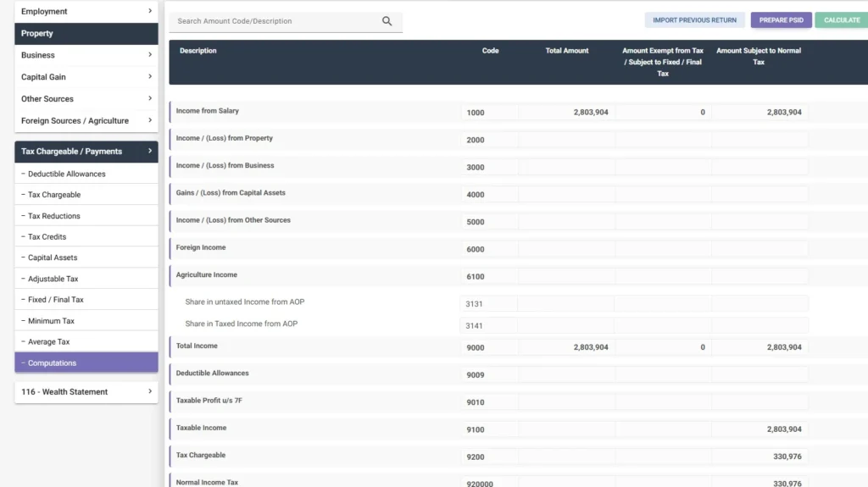Open Tax Reductions sub-item

(x=86, y=216)
